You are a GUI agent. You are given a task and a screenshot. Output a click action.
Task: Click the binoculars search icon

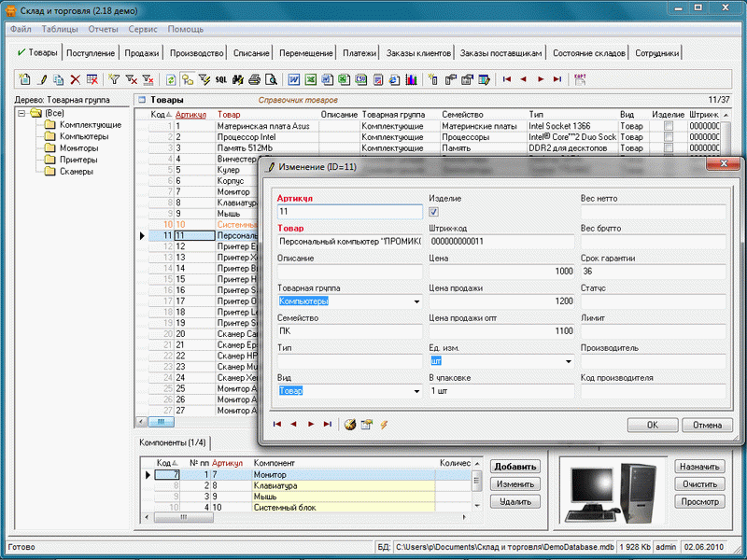coord(237,79)
